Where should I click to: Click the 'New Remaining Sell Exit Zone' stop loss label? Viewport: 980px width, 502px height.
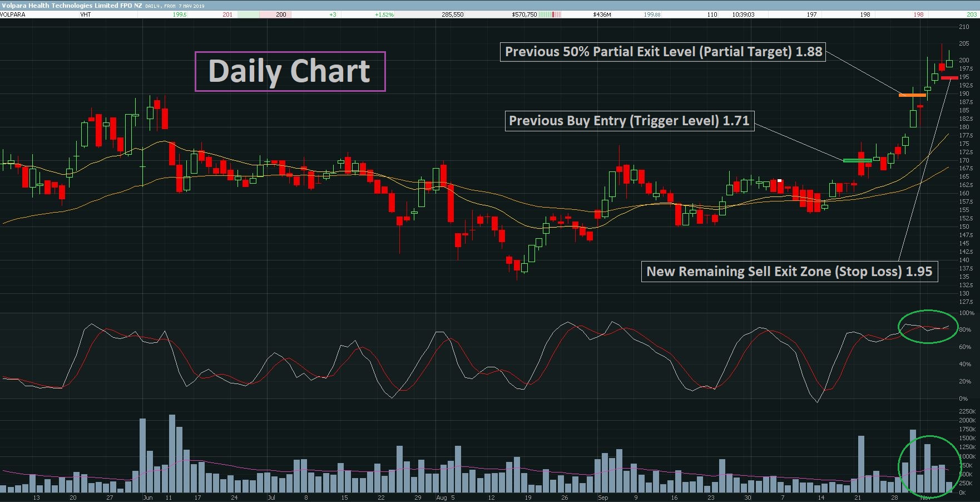click(789, 272)
